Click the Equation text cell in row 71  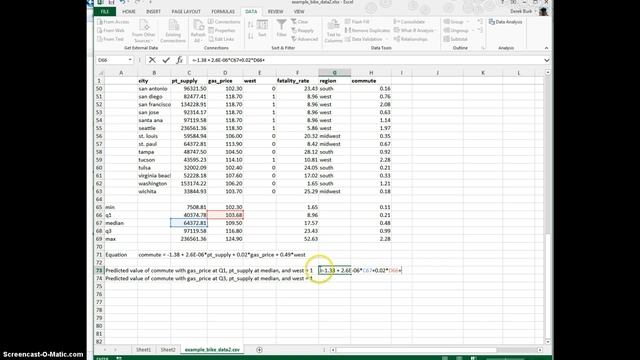(116, 255)
